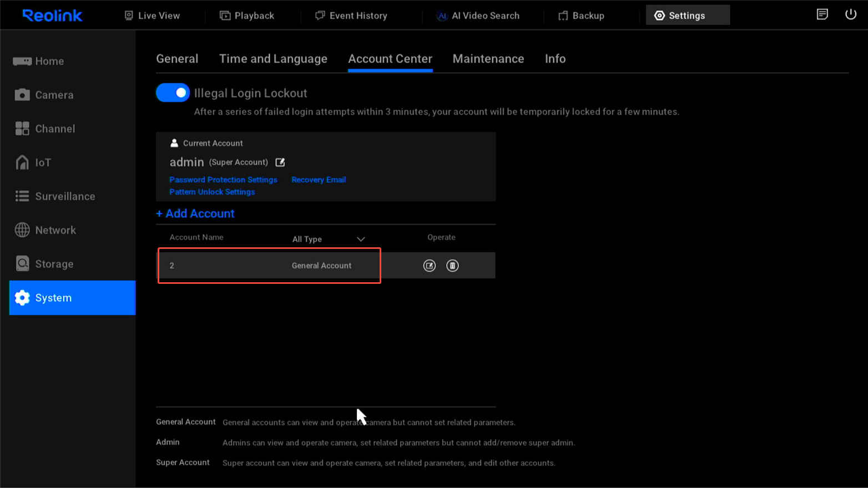Open IoT section in sidebar
The height and width of the screenshot is (489, 868).
43,162
